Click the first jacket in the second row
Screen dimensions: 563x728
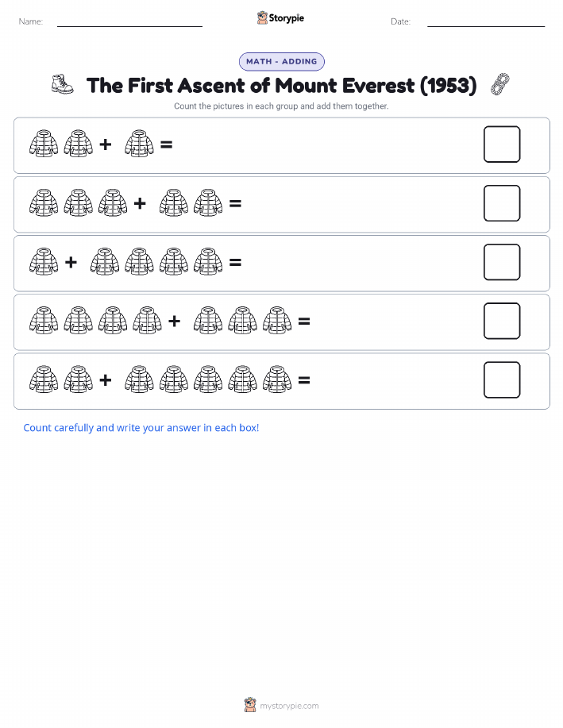coord(44,202)
